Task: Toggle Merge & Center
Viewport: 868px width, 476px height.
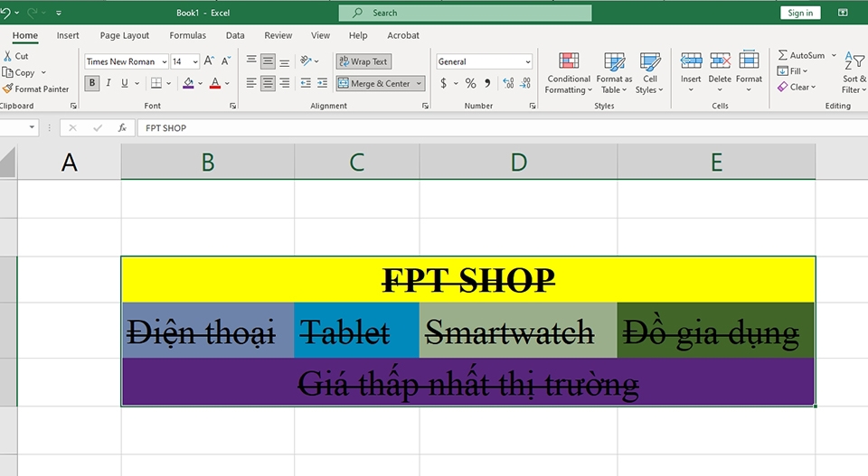Action: point(373,83)
